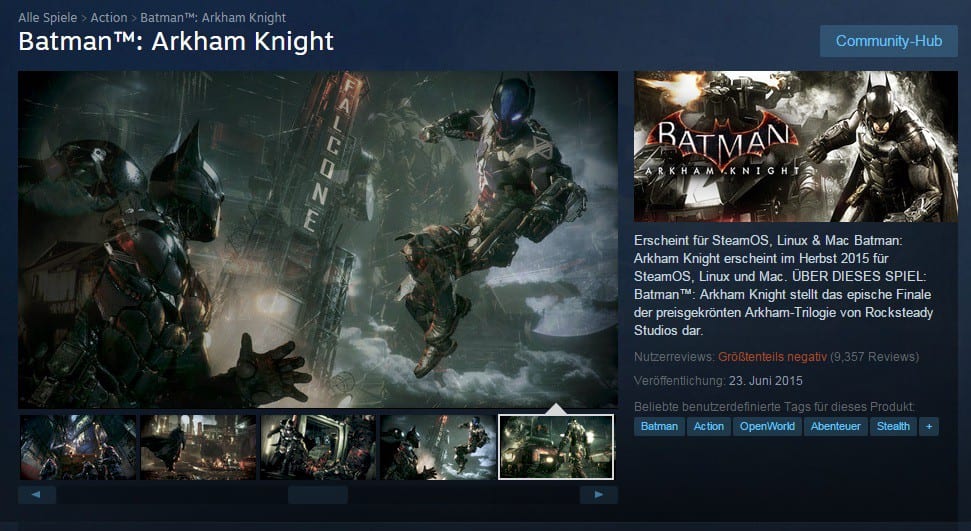The image size is (971, 531).
Task: Show the second thumbnail in the strip
Action: tap(198, 447)
